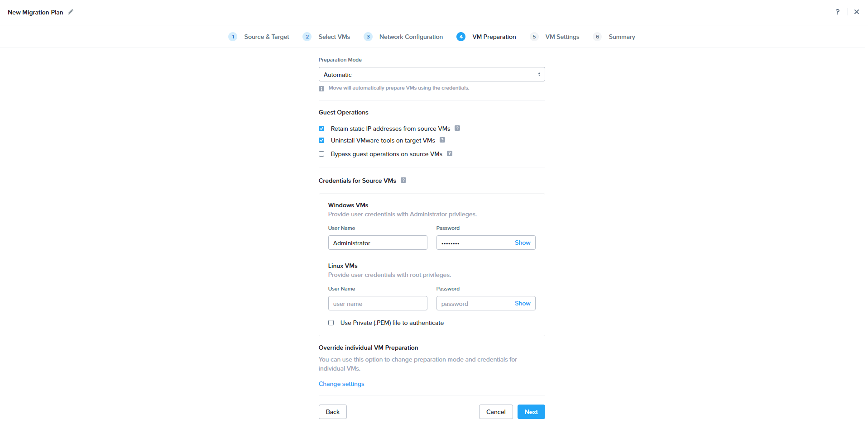Show the Windows VMs password

522,243
